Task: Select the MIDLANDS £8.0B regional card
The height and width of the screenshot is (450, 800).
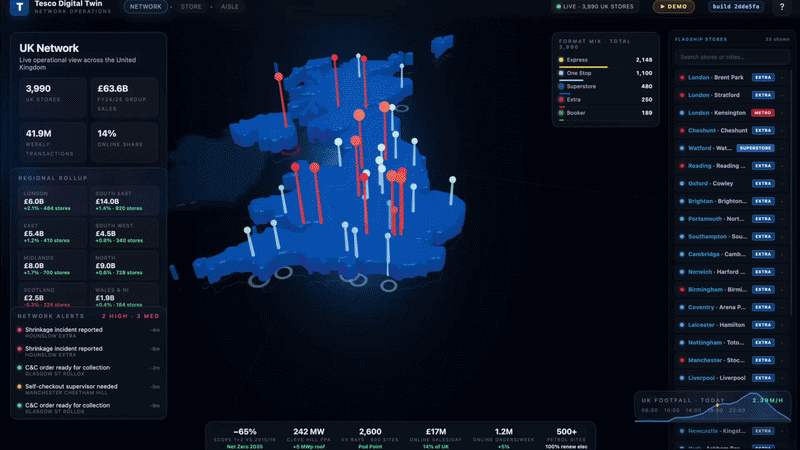Action: click(53, 265)
